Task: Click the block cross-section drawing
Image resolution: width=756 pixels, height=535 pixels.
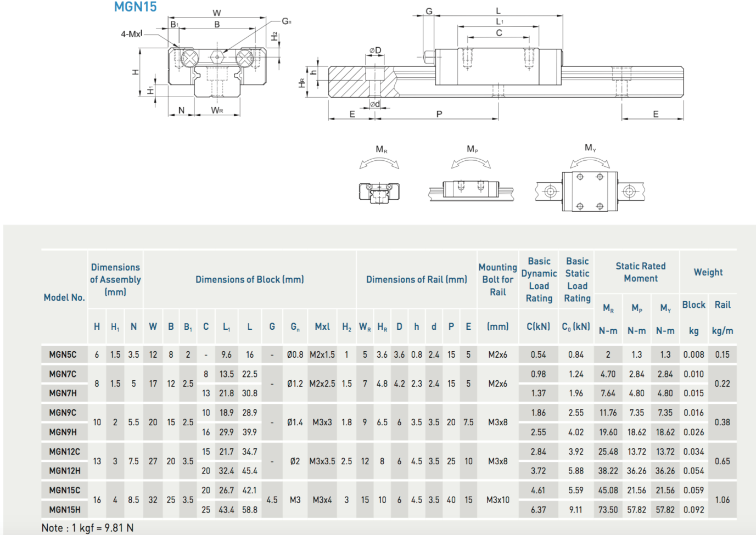Action: (x=217, y=72)
